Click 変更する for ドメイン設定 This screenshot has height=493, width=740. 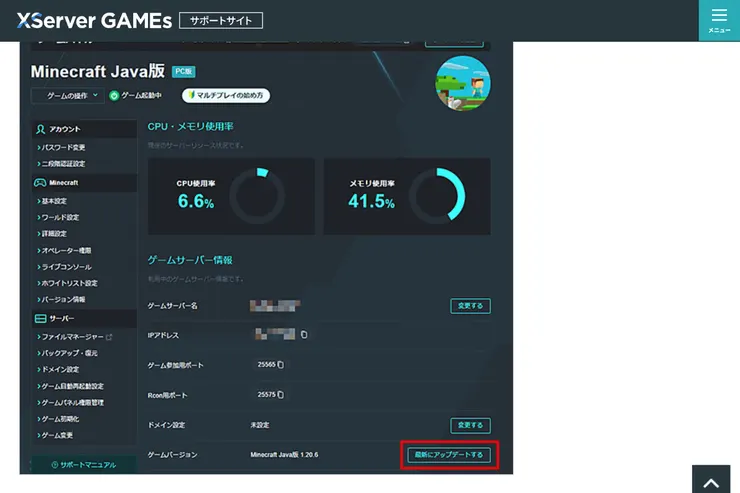[x=470, y=426]
